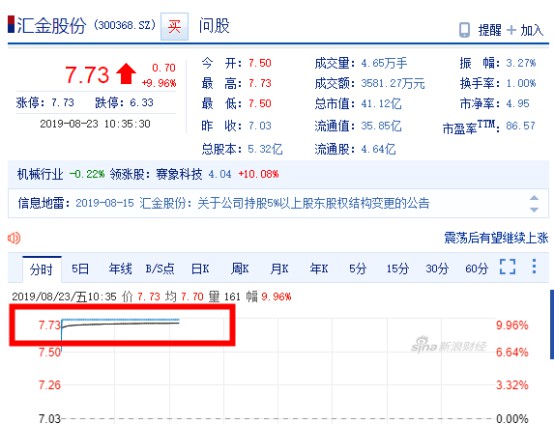Click the down arrow of news scroller

pos(534,209)
